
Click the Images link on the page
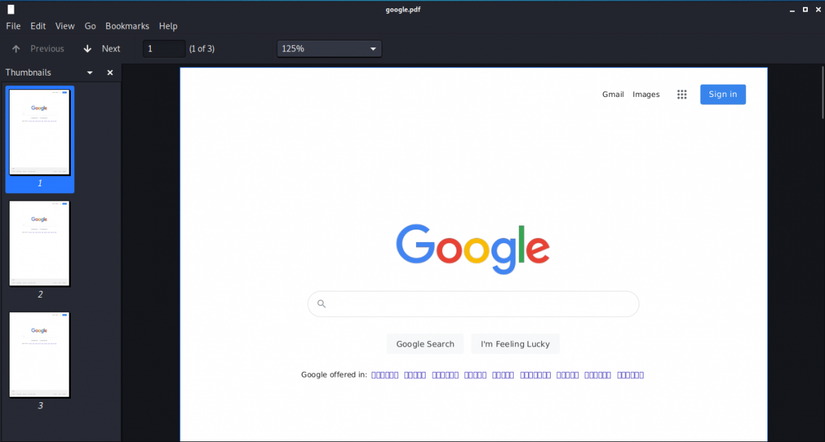646,94
